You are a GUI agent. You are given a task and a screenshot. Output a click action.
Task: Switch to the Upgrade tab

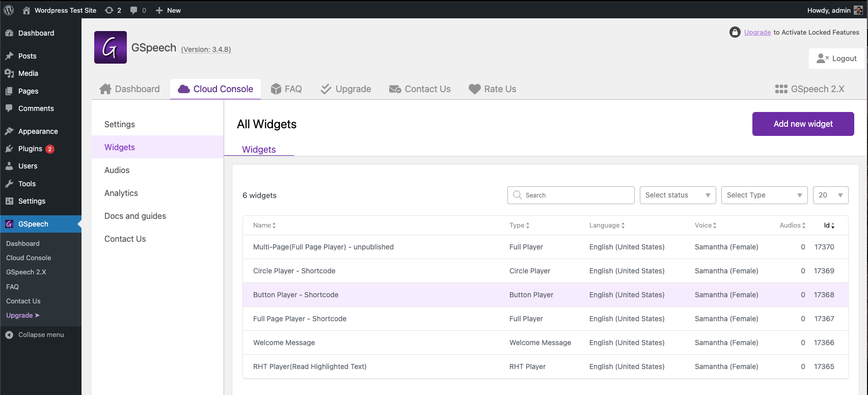346,89
